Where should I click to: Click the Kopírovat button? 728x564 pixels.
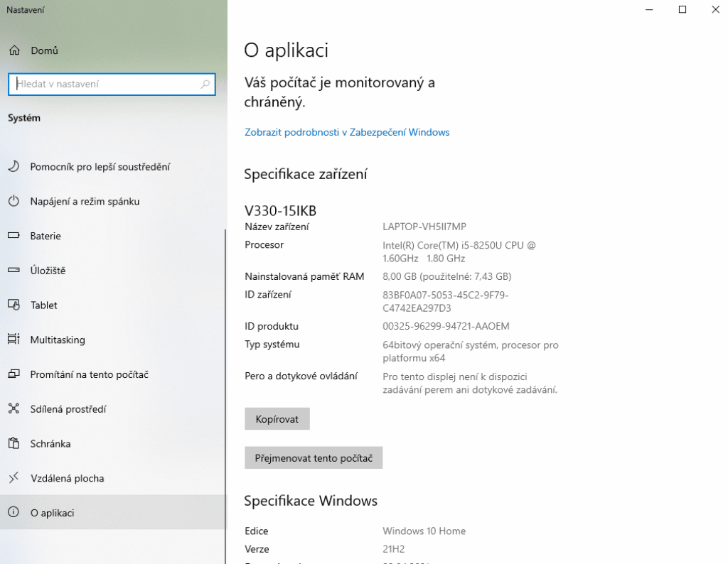277,419
